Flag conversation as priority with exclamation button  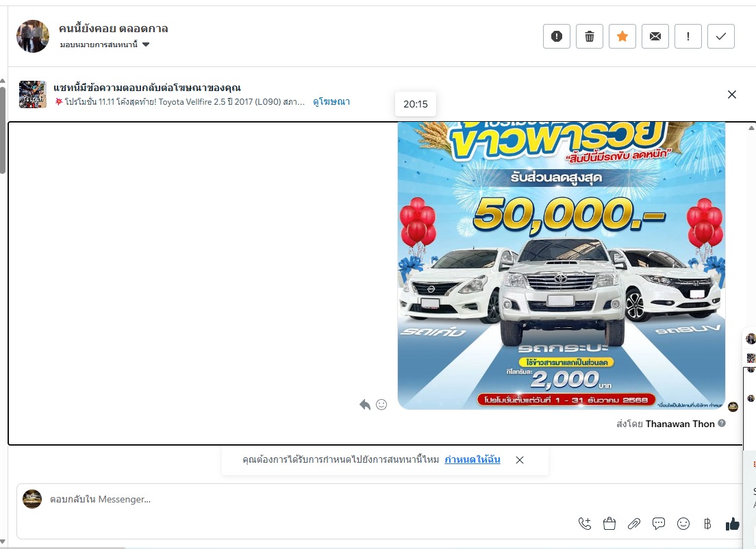tap(688, 36)
